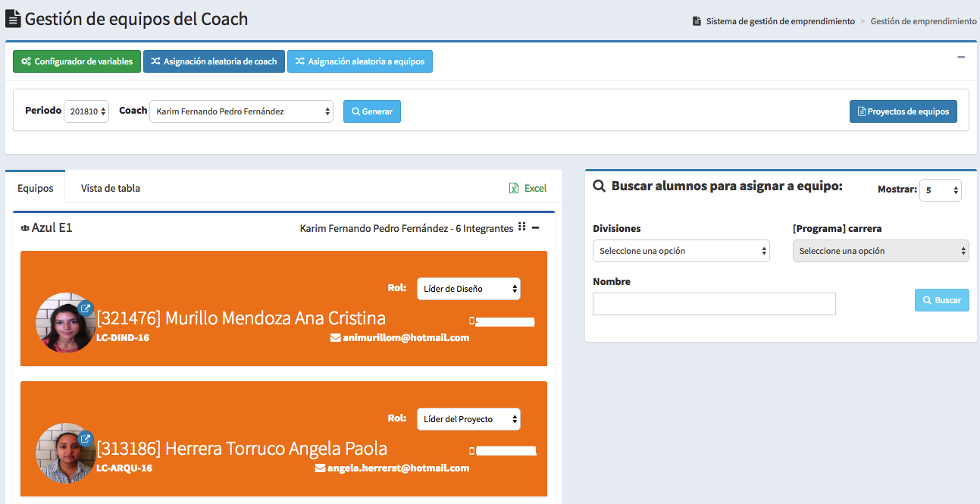The image size is (980, 504).
Task: Open the Coach selection dropdown
Action: [241, 111]
